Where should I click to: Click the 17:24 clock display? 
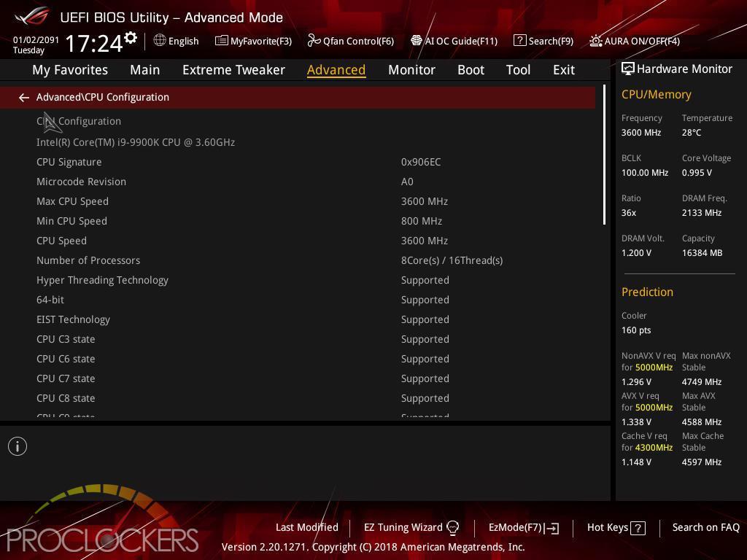93,43
